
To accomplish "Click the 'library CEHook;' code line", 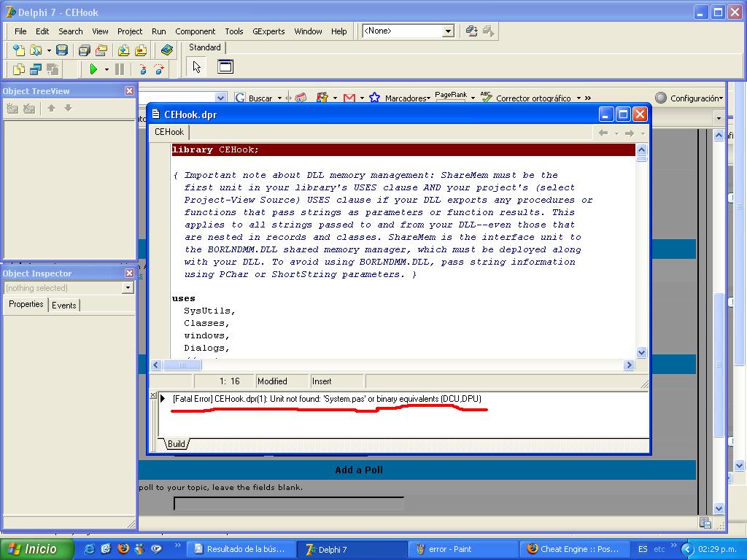I will coord(403,149).
